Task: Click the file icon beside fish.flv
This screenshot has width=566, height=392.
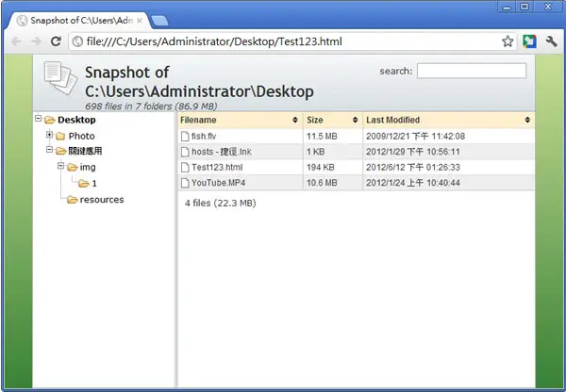Action: tap(185, 137)
